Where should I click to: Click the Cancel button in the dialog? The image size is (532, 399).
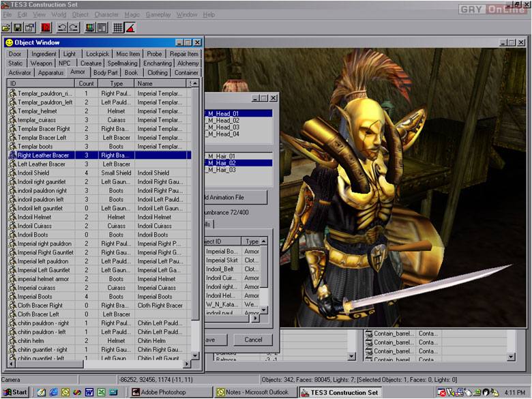[x=253, y=340]
